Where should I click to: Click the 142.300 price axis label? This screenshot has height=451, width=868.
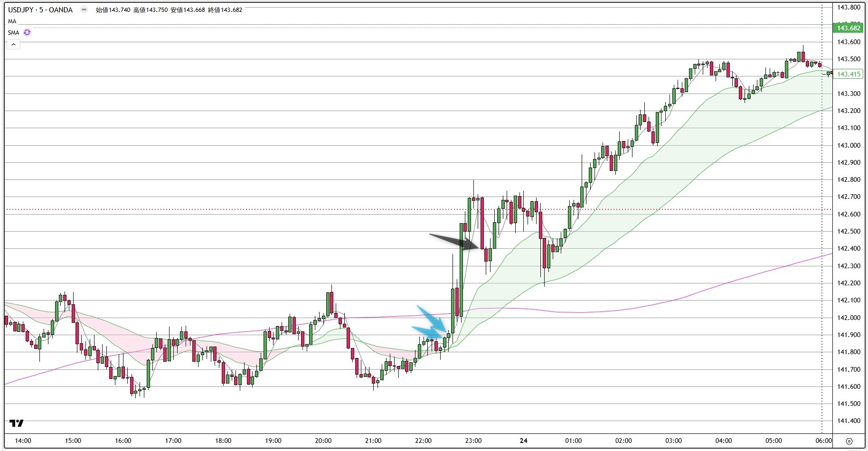pyautogui.click(x=849, y=266)
